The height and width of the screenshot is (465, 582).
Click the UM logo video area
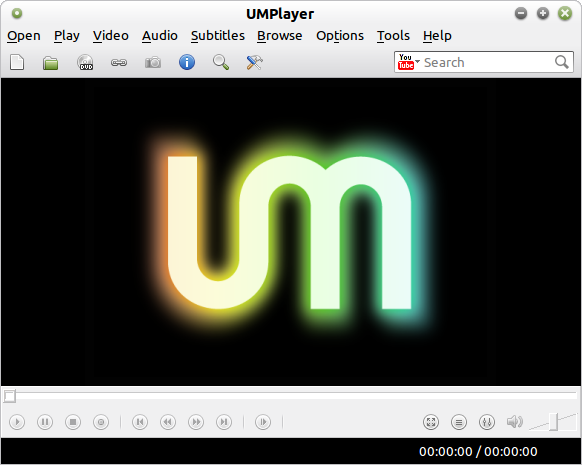(x=291, y=232)
